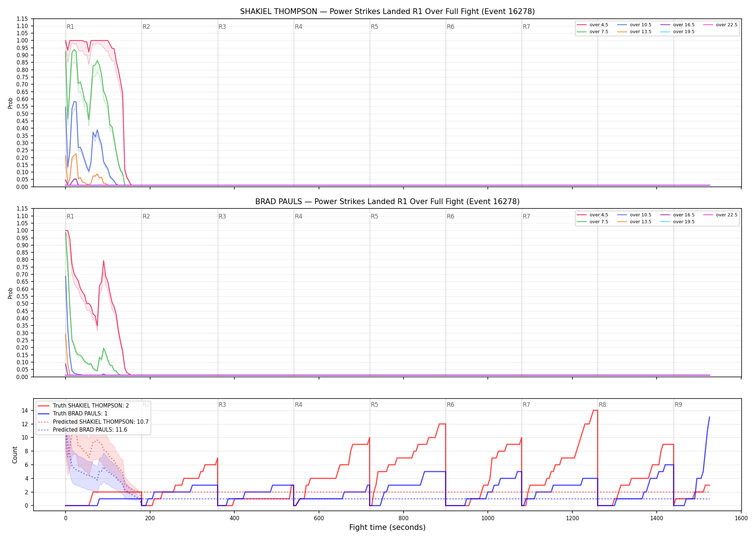
Task: Select 'over 16.5' legend entry in Pauls chart
Action: tap(678, 215)
